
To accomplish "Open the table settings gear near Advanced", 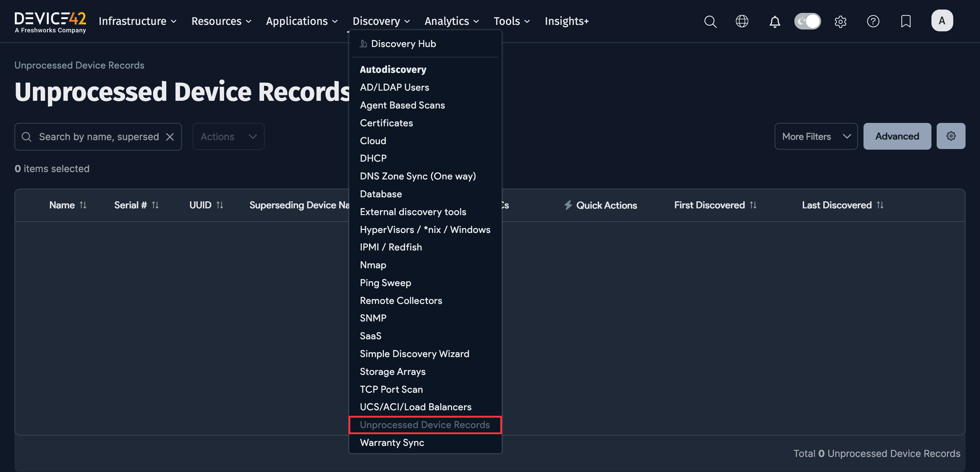I will [951, 136].
